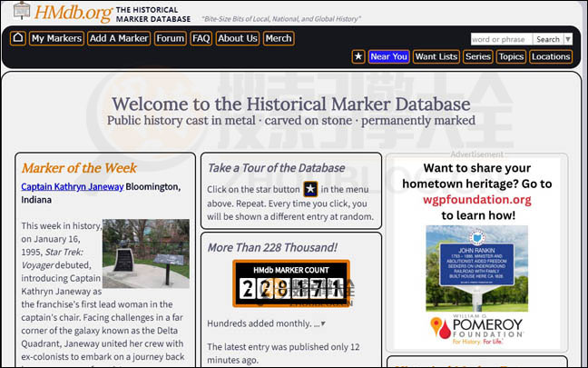Expand the 'Hundreds added monthly' details

322,323
